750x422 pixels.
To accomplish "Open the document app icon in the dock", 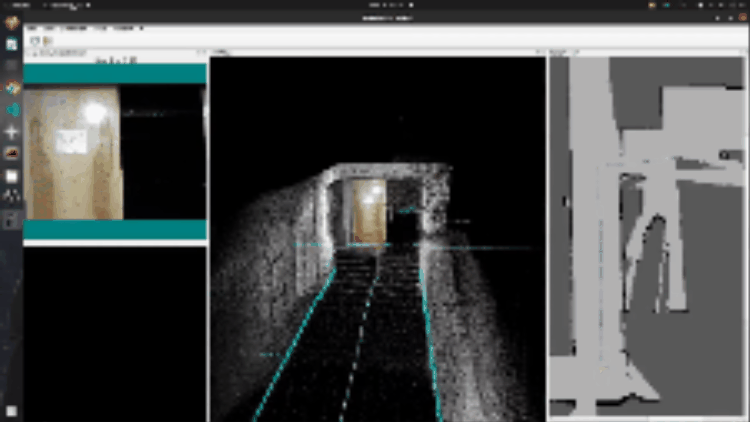I will click(x=12, y=45).
